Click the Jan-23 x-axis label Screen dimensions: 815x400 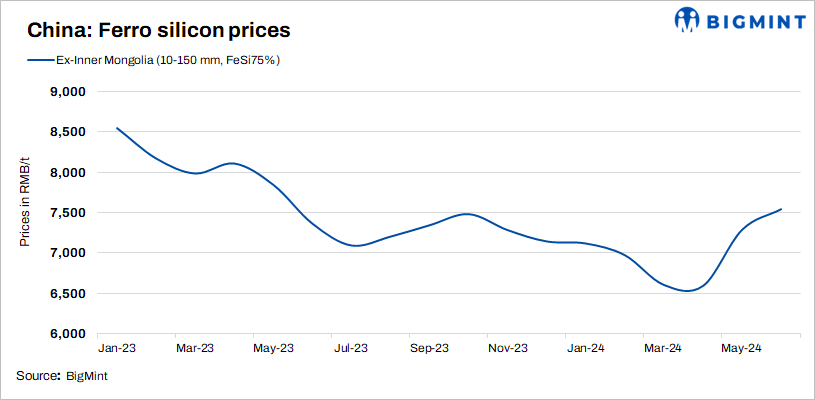(x=116, y=349)
